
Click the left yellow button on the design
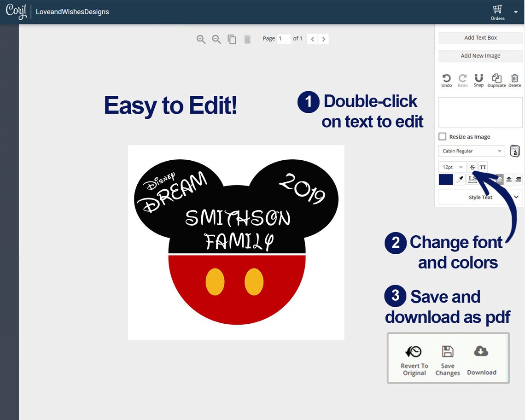click(x=215, y=282)
